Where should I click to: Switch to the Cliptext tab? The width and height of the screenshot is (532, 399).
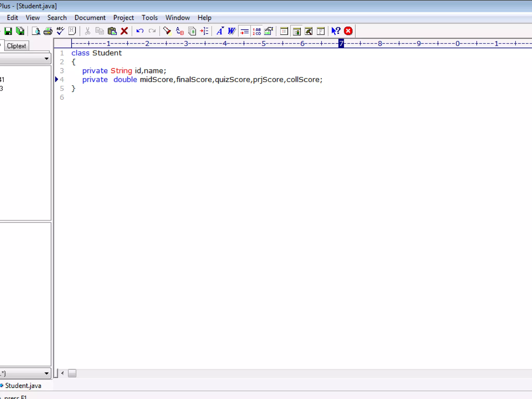(16, 46)
